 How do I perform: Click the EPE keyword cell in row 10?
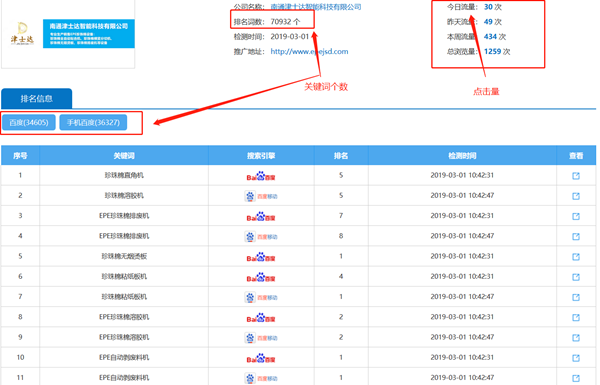point(124,357)
